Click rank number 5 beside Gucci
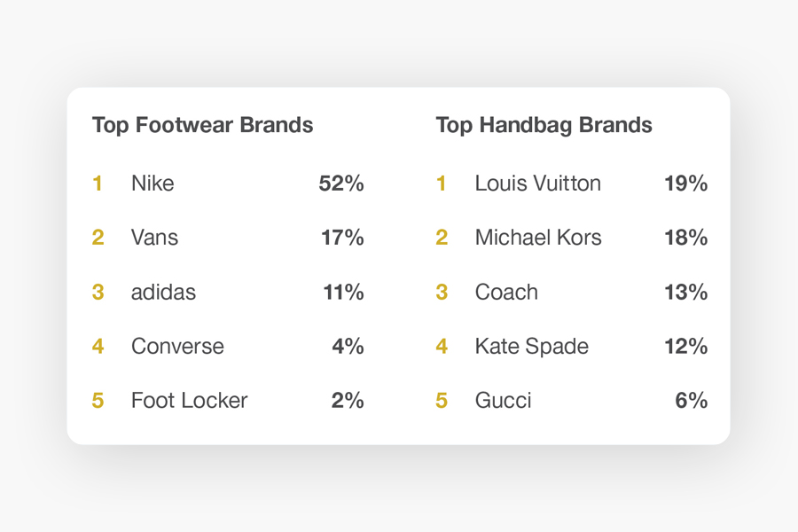The width and height of the screenshot is (798, 532). point(442,400)
